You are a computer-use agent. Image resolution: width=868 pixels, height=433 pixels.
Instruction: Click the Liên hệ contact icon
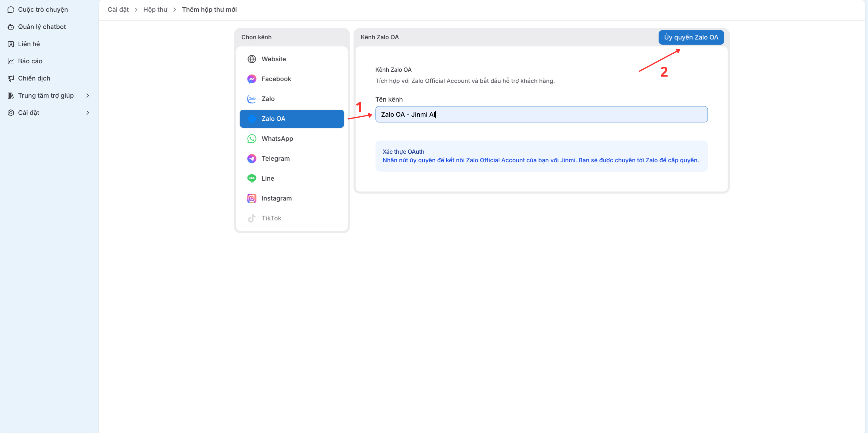(11, 44)
